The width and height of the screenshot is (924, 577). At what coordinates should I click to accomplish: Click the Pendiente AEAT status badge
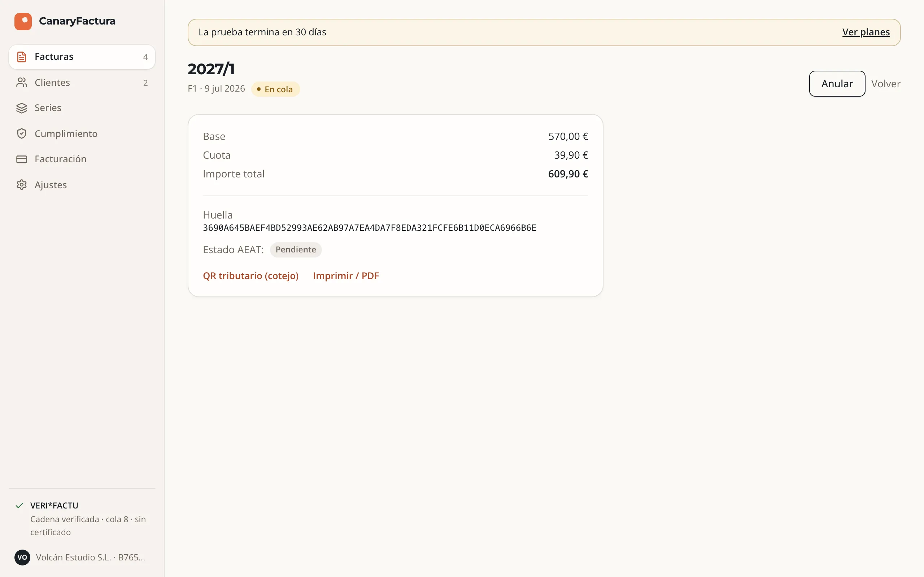tap(296, 250)
